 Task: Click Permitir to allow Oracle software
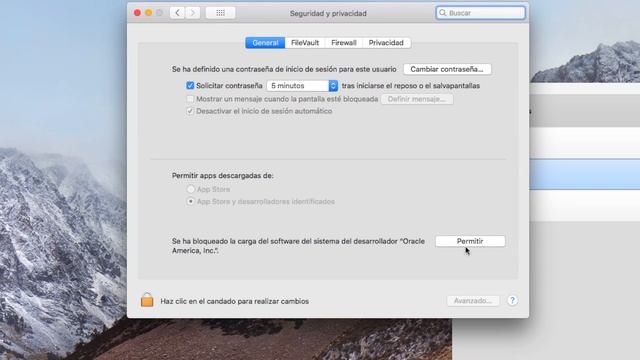coord(470,241)
